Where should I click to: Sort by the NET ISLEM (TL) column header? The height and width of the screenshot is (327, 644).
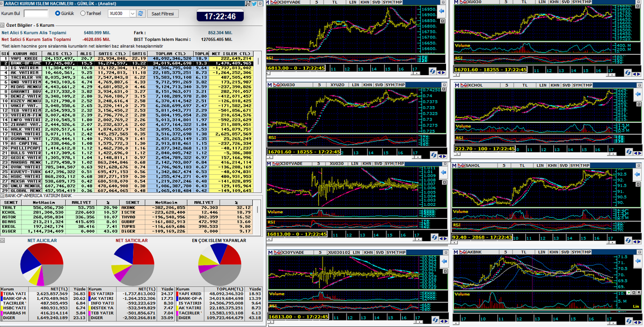231,54
